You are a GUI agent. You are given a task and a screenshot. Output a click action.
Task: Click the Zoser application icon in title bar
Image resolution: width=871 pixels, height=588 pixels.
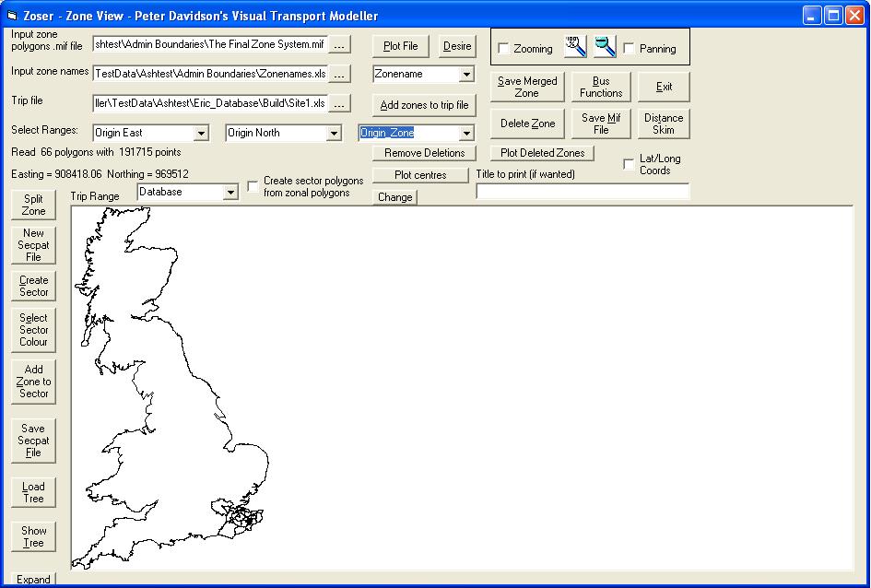coord(12,15)
